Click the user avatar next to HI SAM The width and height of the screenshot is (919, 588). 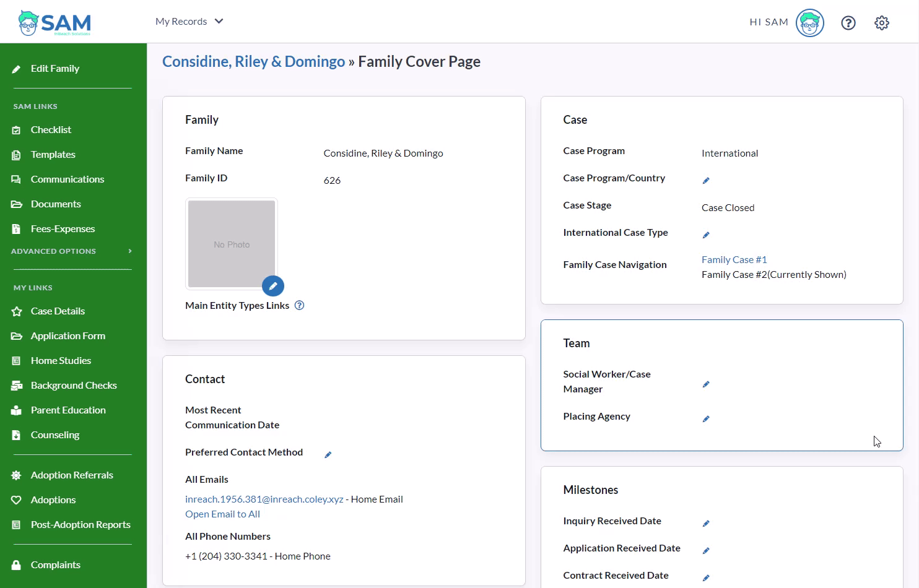pyautogui.click(x=810, y=23)
